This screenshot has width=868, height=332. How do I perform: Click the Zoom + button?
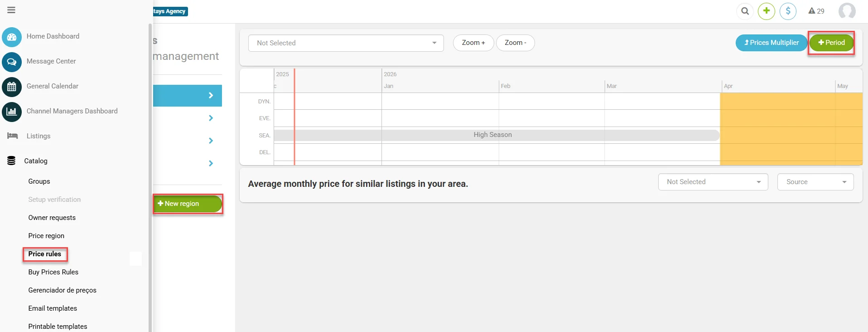coord(473,43)
